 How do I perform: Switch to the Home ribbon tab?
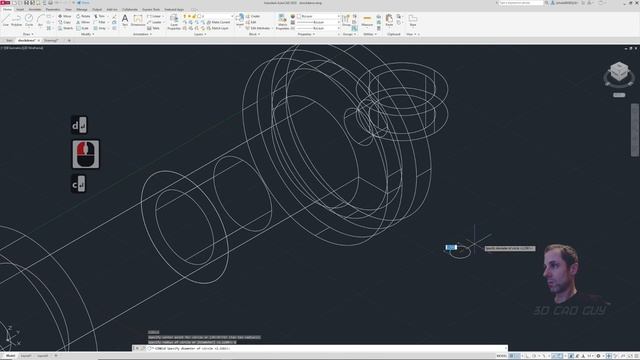tap(7, 9)
